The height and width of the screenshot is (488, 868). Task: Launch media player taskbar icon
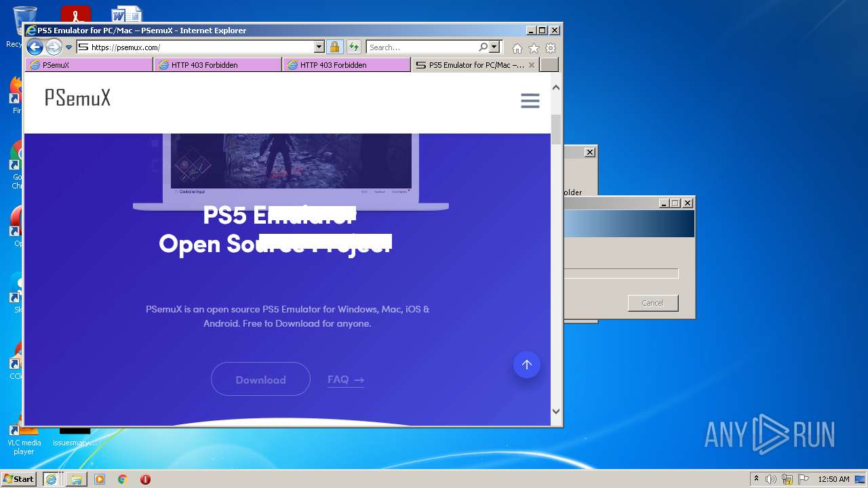click(100, 479)
